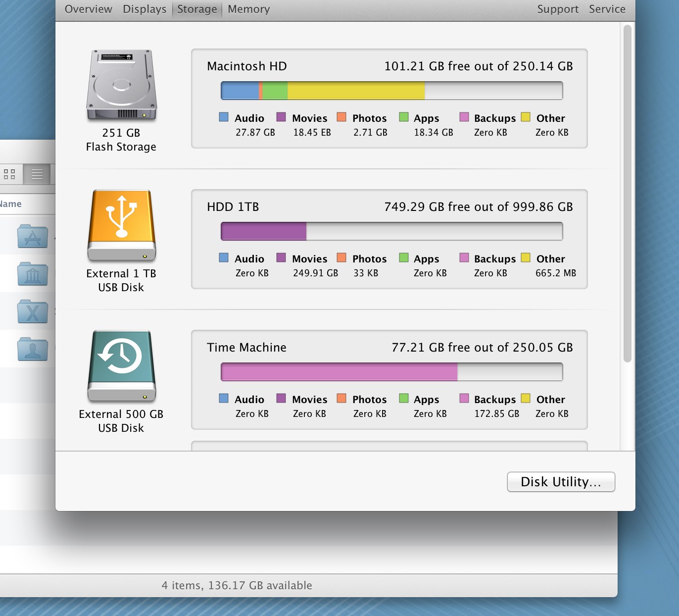Click the "251 GB Flash Storage" label

click(x=121, y=140)
